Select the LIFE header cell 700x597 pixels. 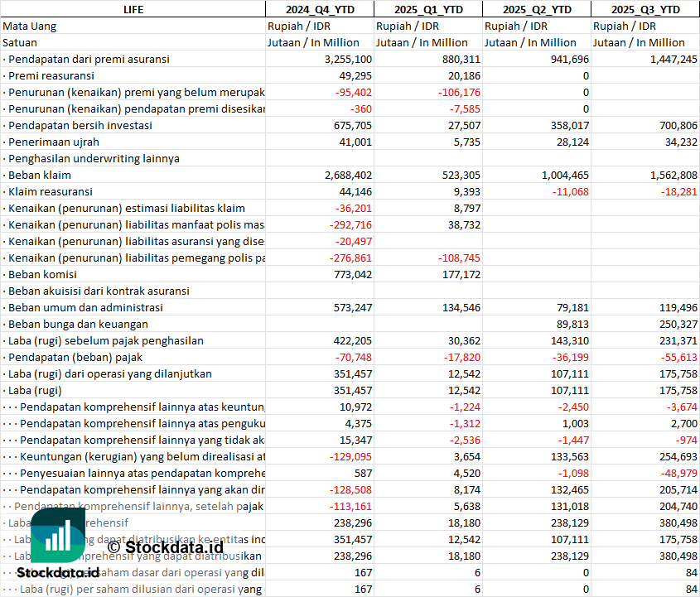pyautogui.click(x=133, y=9)
